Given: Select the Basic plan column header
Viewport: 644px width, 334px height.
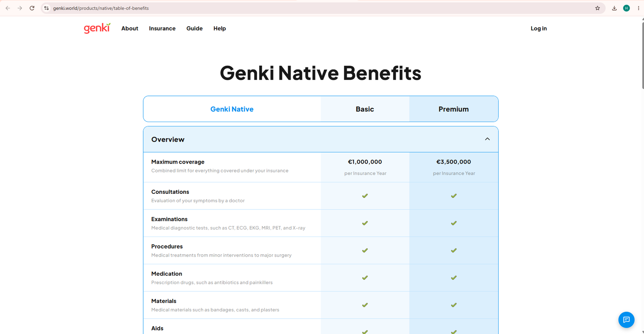Looking at the screenshot, I should [x=365, y=109].
